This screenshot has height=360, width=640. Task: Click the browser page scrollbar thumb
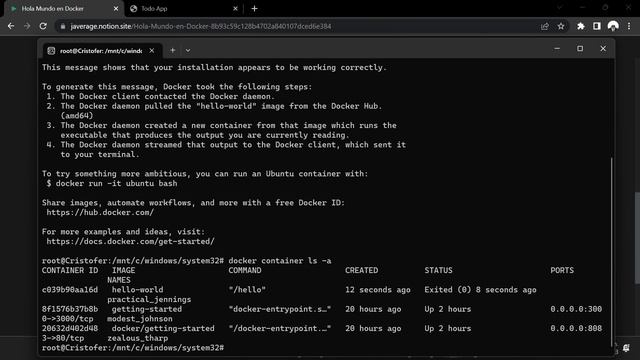637,238
